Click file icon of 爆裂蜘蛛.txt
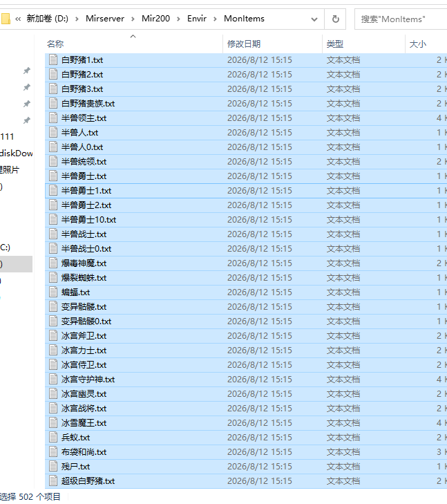 coord(53,278)
